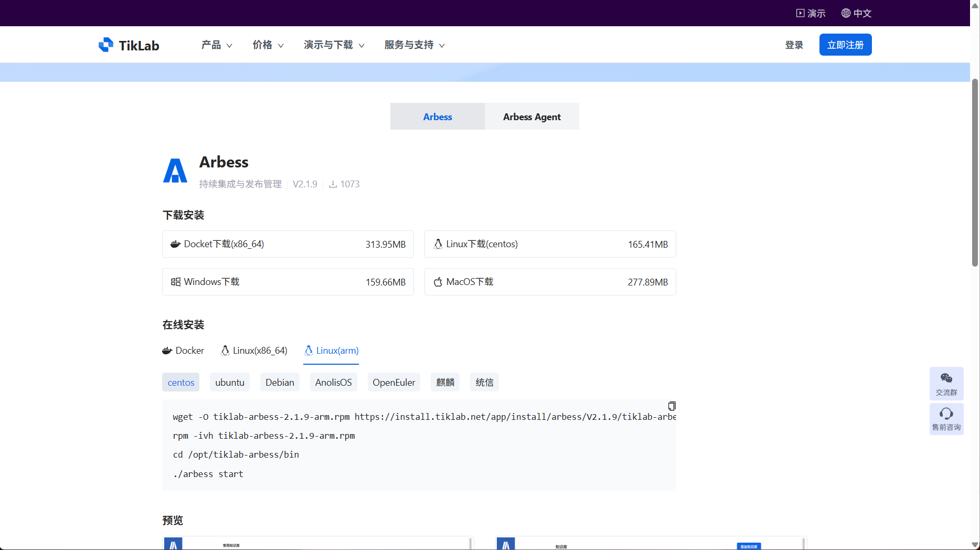Open the right preview screenshot thumbnail
The image size is (980, 550).
pyautogui.click(x=651, y=543)
